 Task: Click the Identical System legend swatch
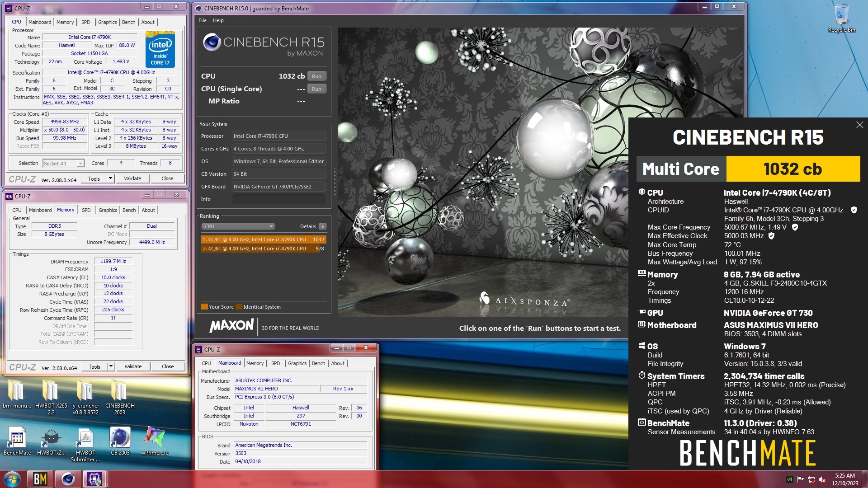tap(239, 307)
